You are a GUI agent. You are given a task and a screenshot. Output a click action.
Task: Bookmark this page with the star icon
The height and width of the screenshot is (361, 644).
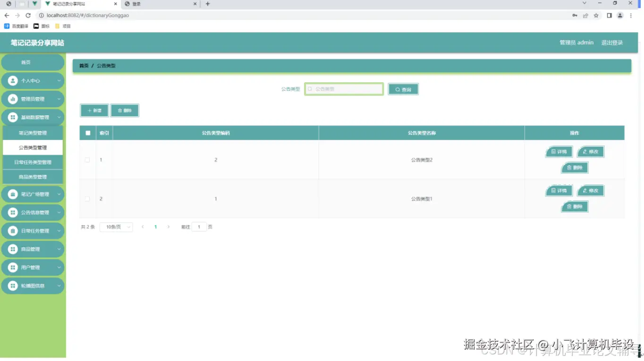click(x=596, y=16)
